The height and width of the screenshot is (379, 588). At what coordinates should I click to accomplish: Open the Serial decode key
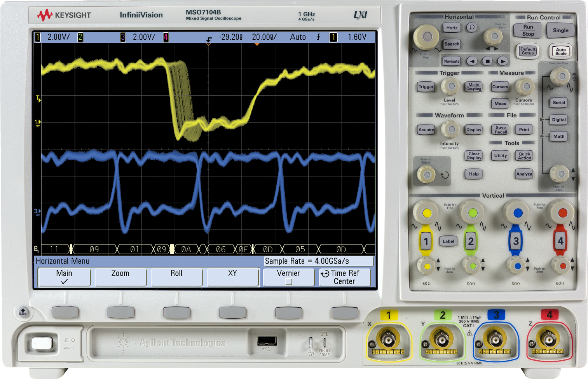pyautogui.click(x=559, y=103)
